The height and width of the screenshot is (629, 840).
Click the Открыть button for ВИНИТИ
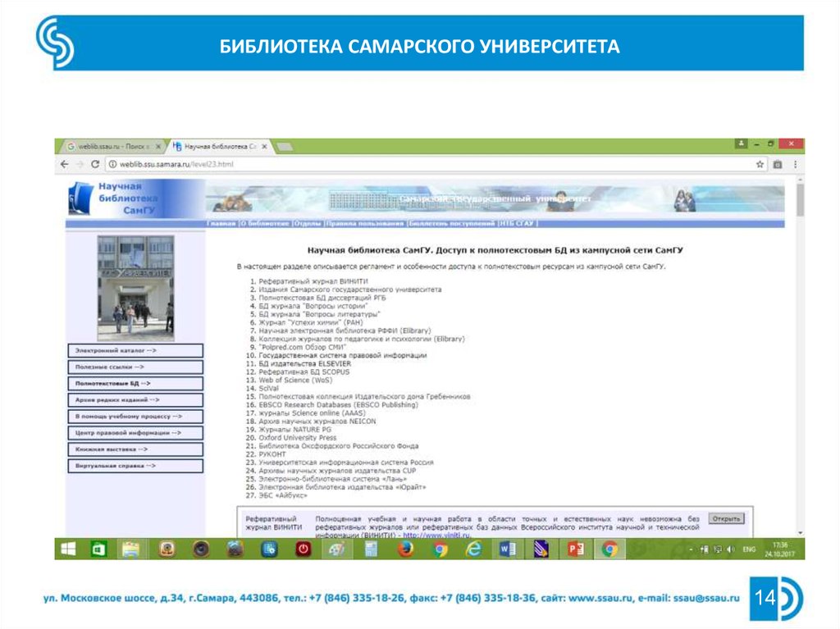726,518
